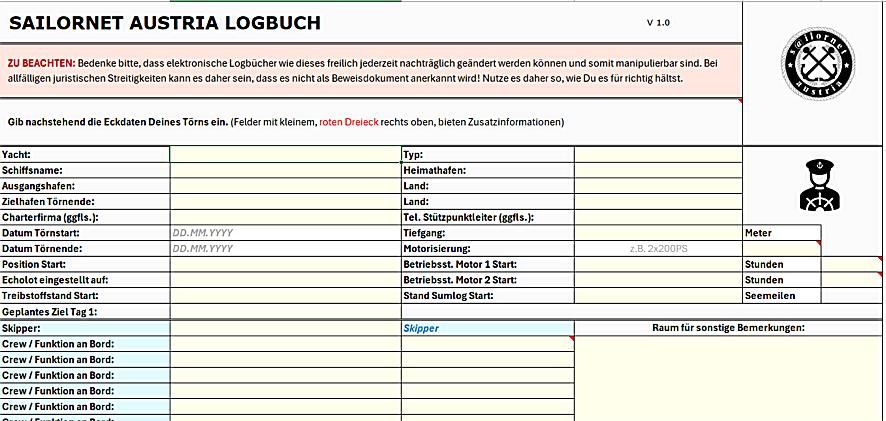Viewport: 886px width, 421px height.
Task: Select the Yacht input cell
Action: click(x=285, y=155)
